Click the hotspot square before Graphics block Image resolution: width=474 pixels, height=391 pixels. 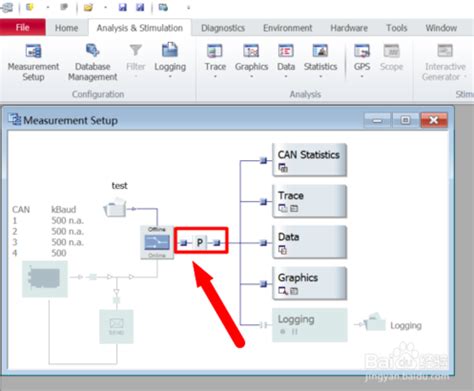pyautogui.click(x=263, y=284)
